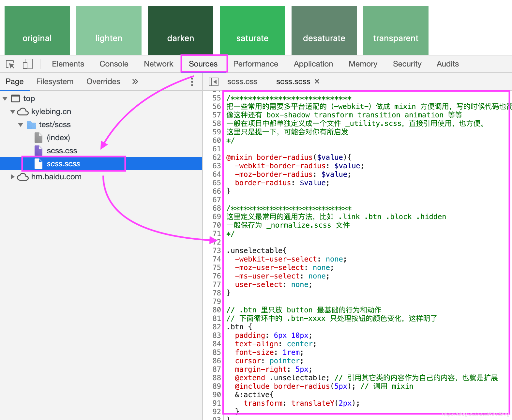Select the scss.scss editor tab
The height and width of the screenshot is (420, 512).
point(293,82)
